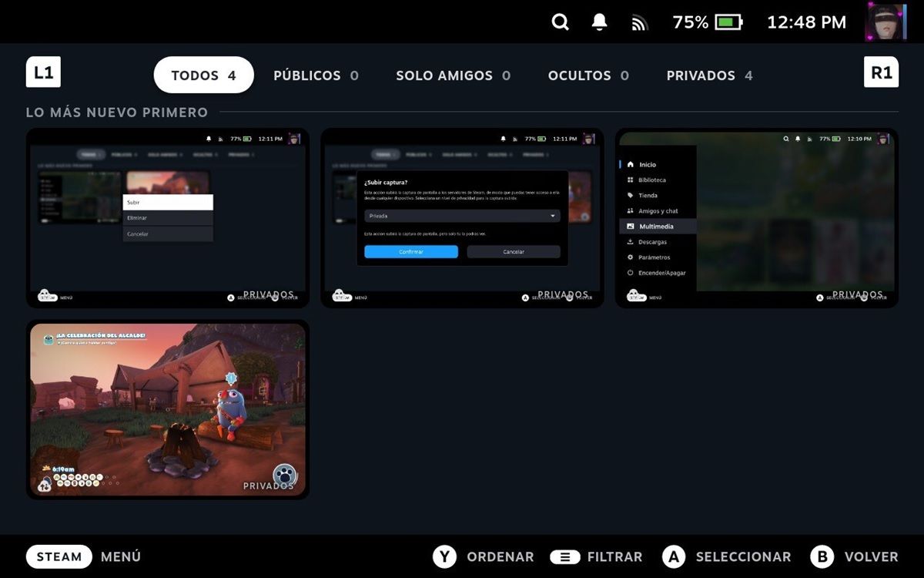The image size is (924, 578).
Task: Click the R1 shoulder button indicator
Action: [x=881, y=72]
